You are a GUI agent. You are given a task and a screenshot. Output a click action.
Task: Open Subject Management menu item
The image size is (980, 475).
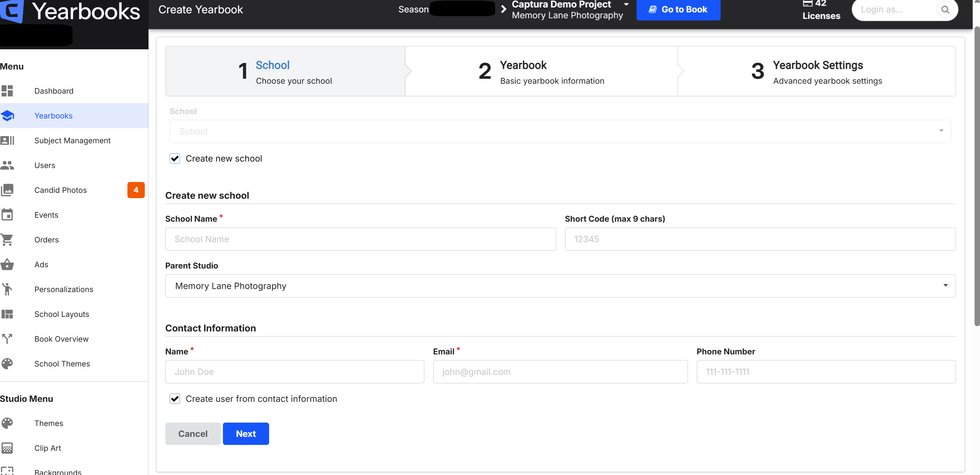point(74,140)
